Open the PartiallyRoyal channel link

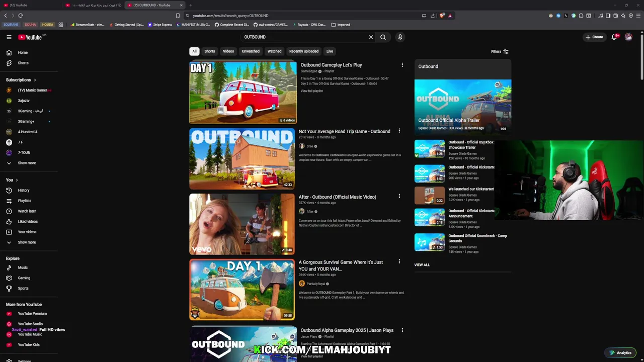point(316,284)
